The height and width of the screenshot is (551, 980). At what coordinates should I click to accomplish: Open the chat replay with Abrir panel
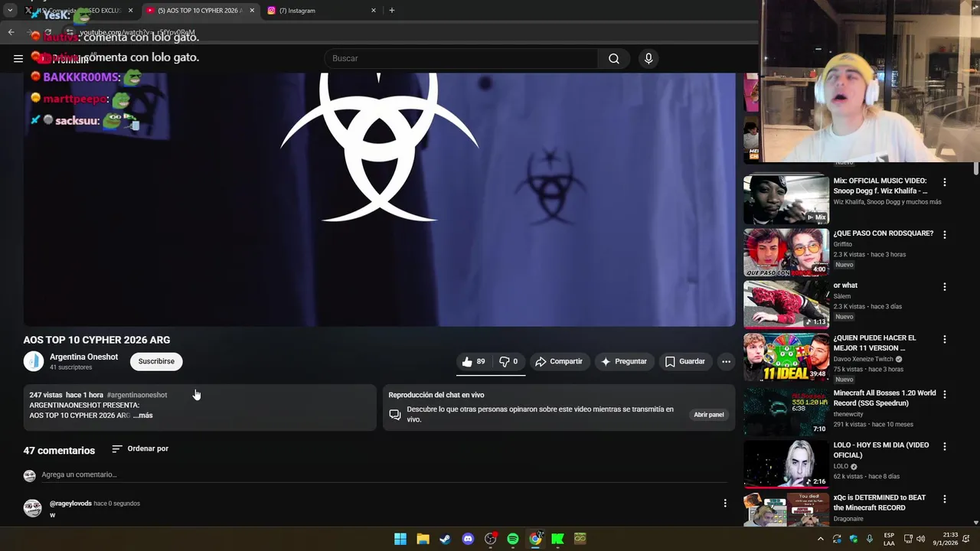click(708, 415)
